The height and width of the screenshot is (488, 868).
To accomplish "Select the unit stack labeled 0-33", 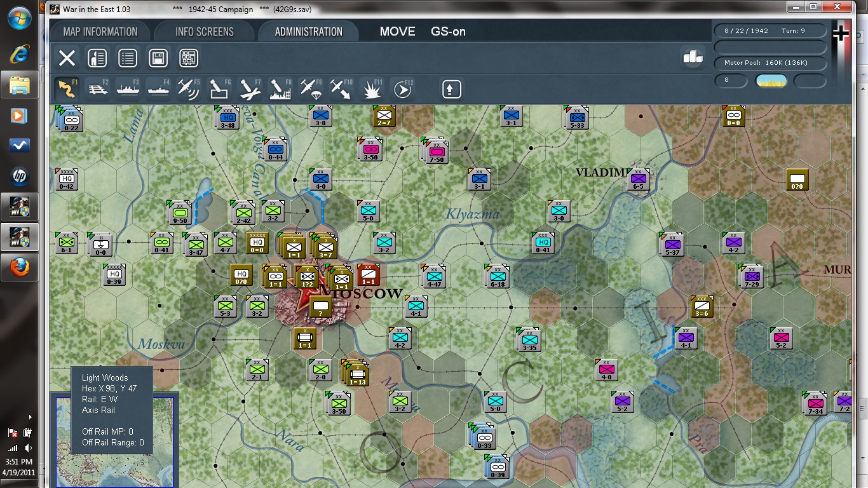I will coord(483,436).
